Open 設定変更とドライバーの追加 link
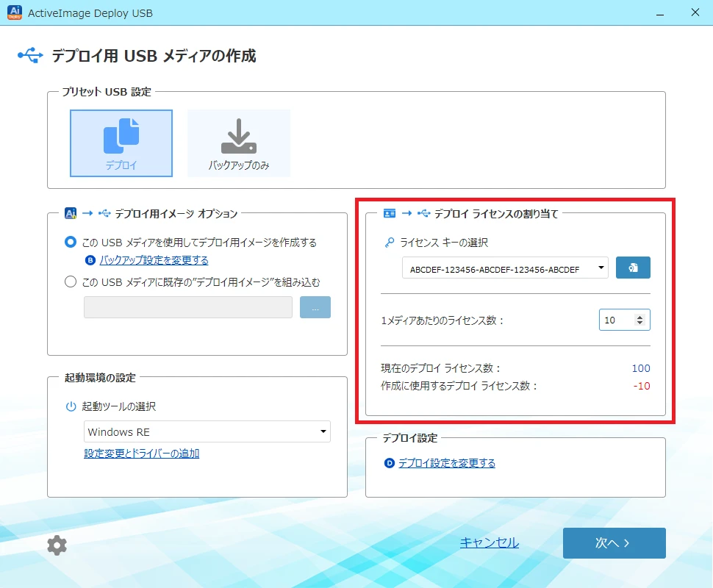This screenshot has width=713, height=588. (x=142, y=453)
